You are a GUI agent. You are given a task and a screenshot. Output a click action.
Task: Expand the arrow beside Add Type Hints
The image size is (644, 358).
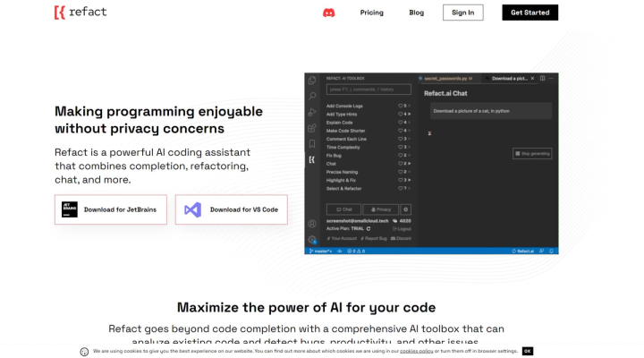pos(409,115)
